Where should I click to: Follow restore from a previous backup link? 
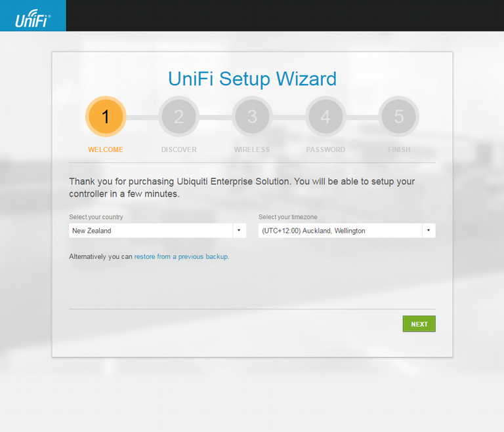(x=181, y=256)
